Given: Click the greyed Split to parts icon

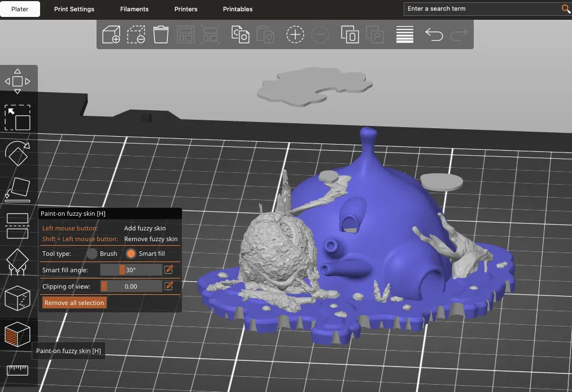Looking at the screenshot, I should (374, 34).
